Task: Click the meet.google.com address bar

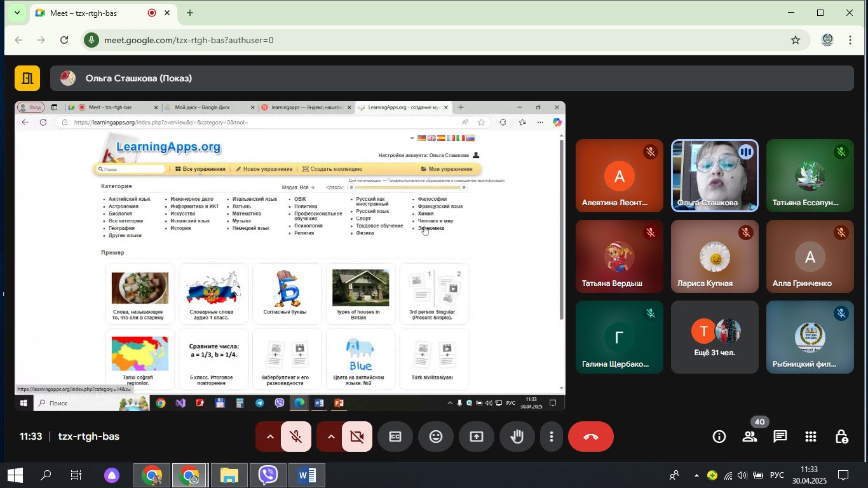Action: click(445, 40)
